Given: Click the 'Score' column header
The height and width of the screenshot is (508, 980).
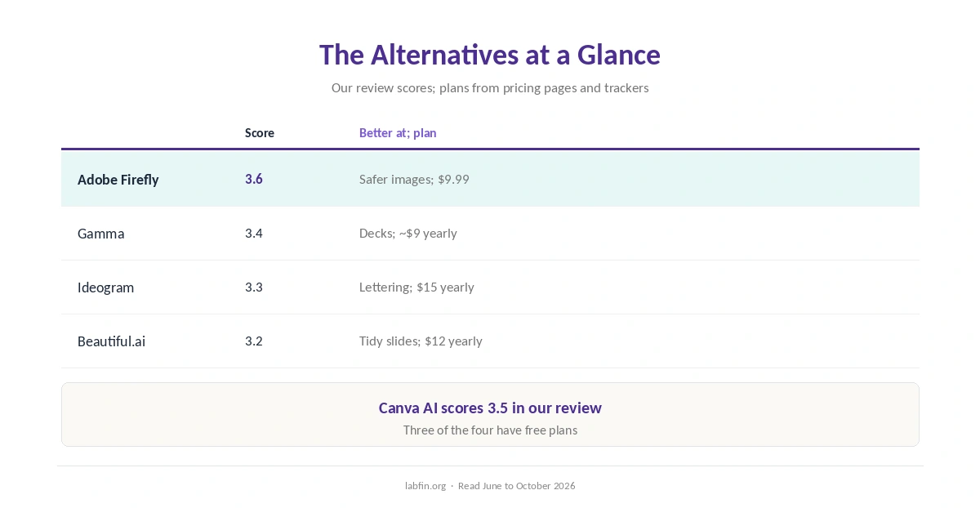Looking at the screenshot, I should (260, 133).
